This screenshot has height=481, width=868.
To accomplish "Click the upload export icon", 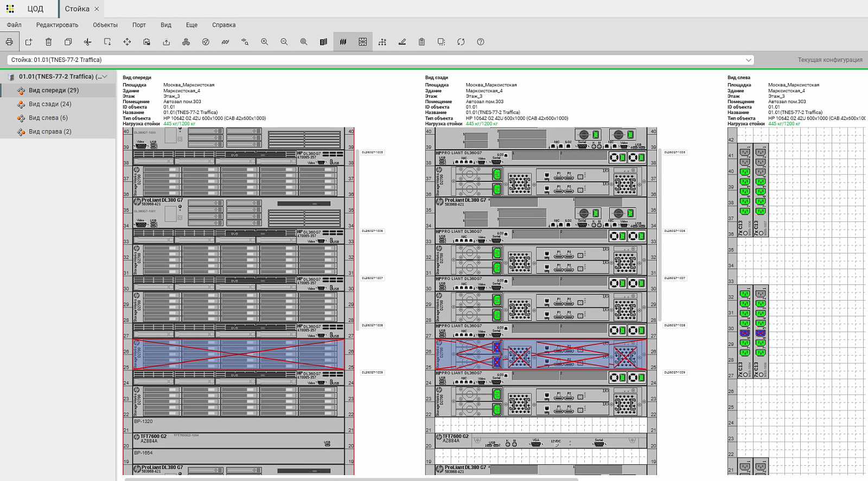I will pos(167,42).
